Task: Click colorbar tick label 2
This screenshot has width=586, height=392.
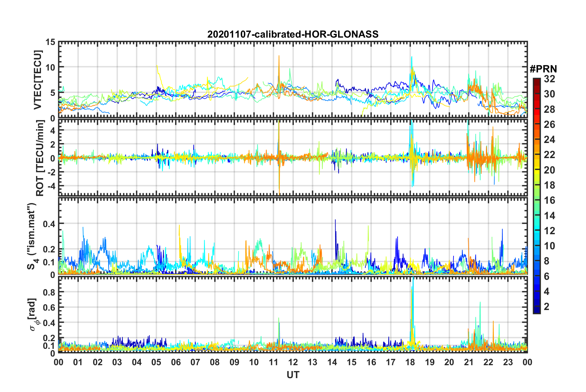Action: coord(547,307)
